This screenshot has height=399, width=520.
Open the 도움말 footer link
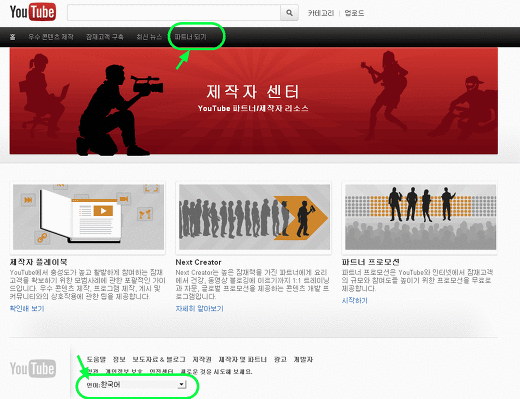[x=96, y=359]
